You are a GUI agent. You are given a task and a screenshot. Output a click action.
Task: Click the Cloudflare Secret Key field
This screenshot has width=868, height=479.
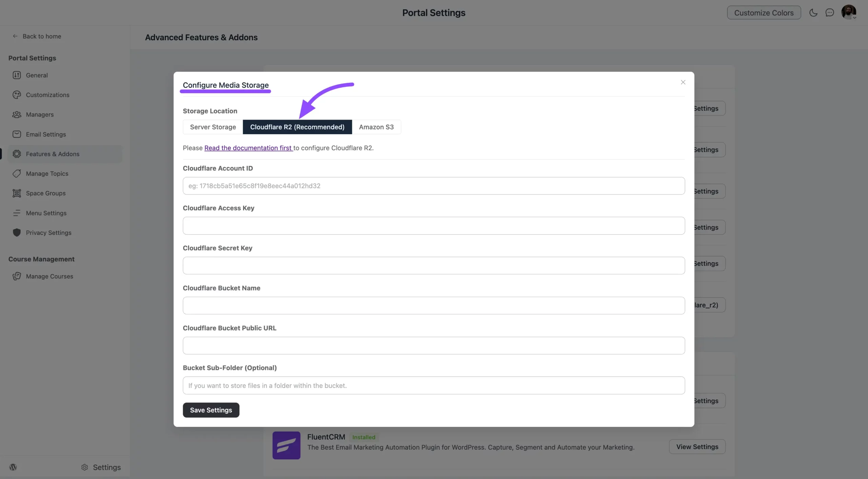tap(434, 266)
